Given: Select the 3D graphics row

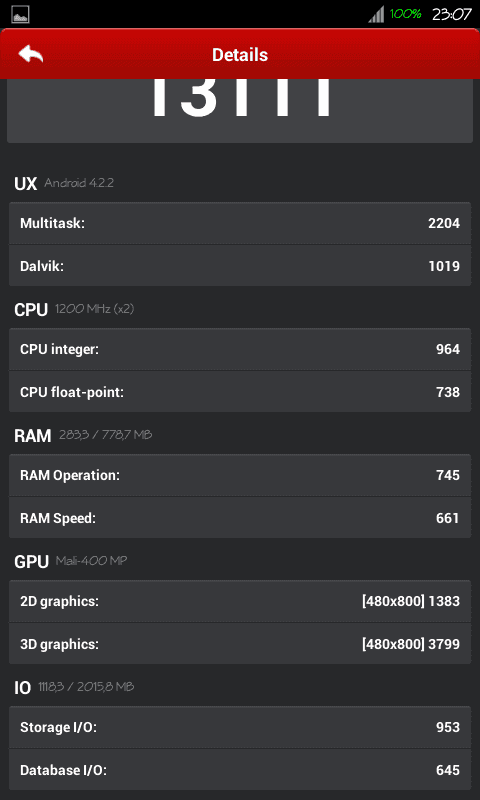Looking at the screenshot, I should 240,644.
